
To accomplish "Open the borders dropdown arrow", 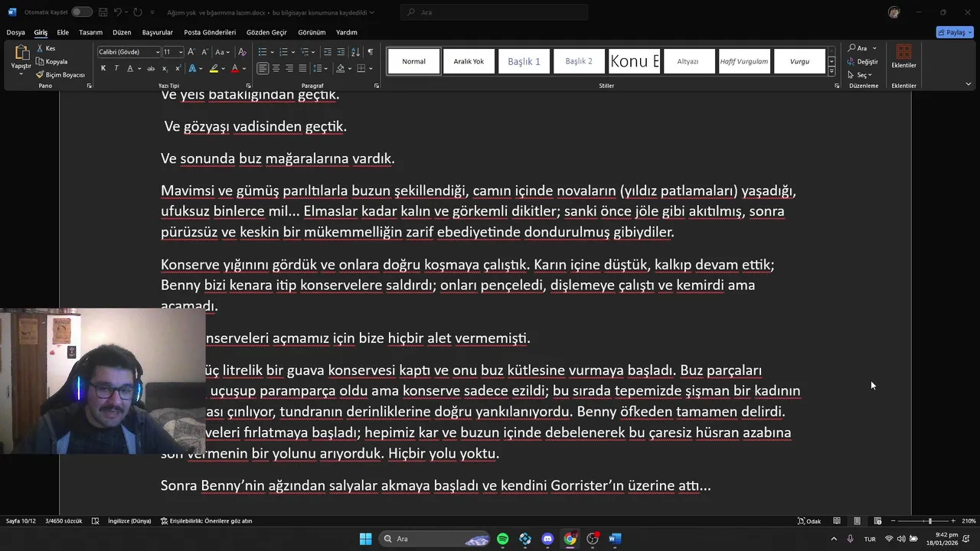I will (x=371, y=68).
